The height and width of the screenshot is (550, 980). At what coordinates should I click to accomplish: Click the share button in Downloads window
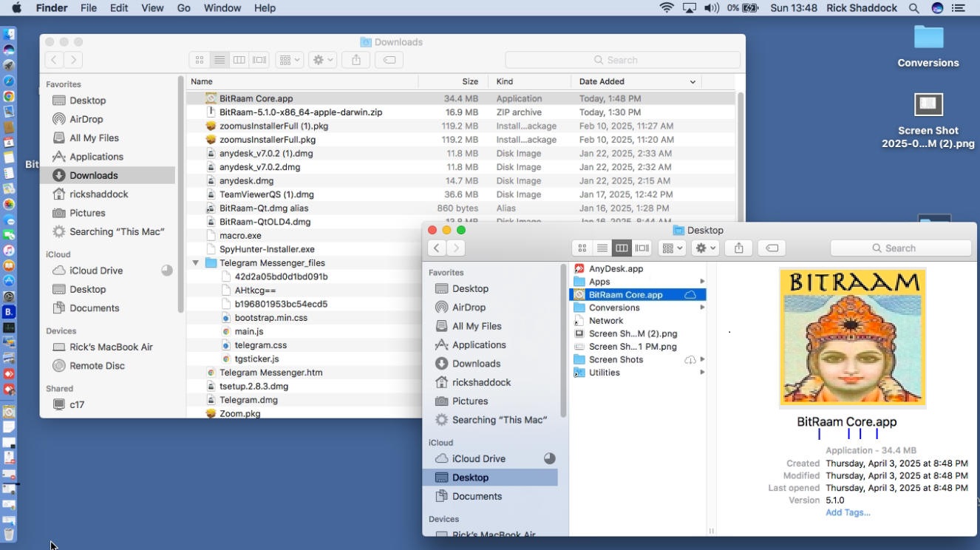[356, 60]
